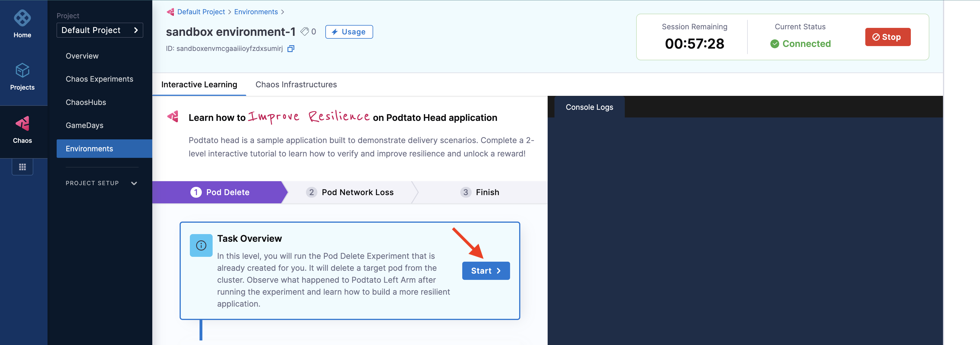The width and height of the screenshot is (980, 345).
Task: Navigate to Environments breadcrumb link
Action: pyautogui.click(x=256, y=12)
